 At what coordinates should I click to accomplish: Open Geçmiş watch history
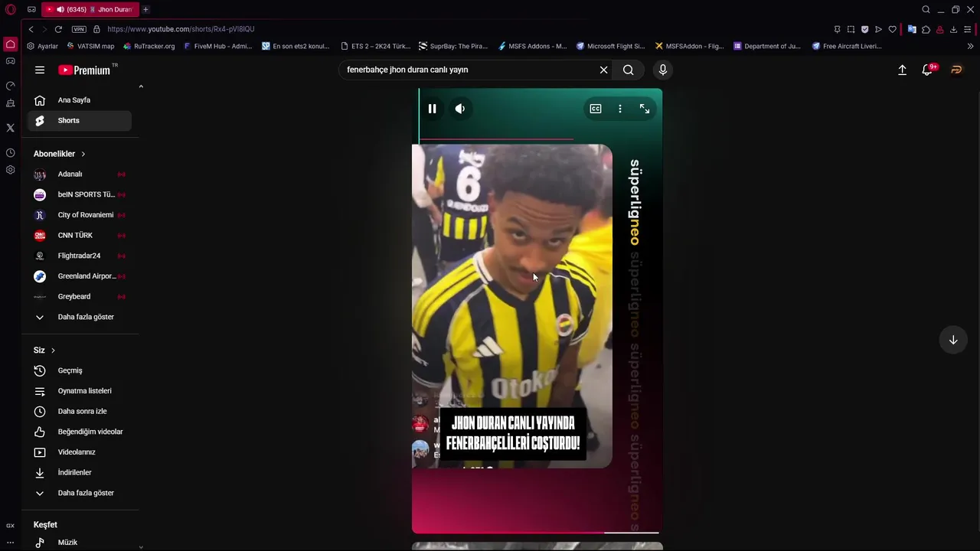80,370
